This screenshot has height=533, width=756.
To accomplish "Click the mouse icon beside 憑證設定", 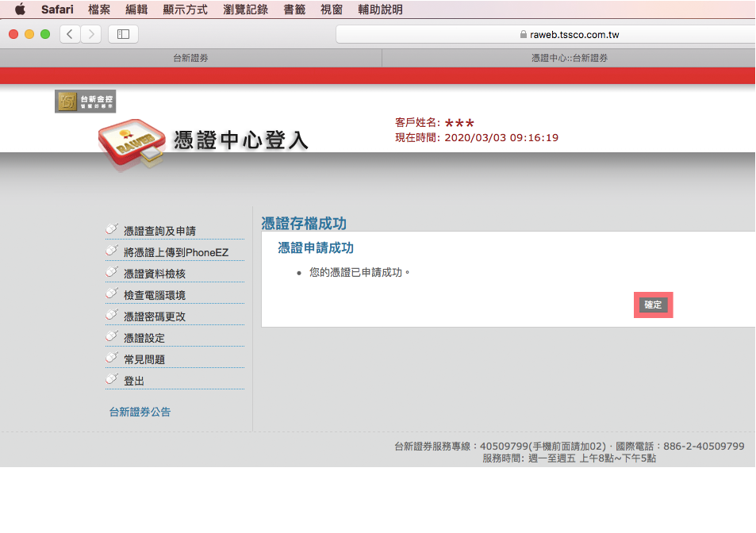I will pyautogui.click(x=112, y=336).
